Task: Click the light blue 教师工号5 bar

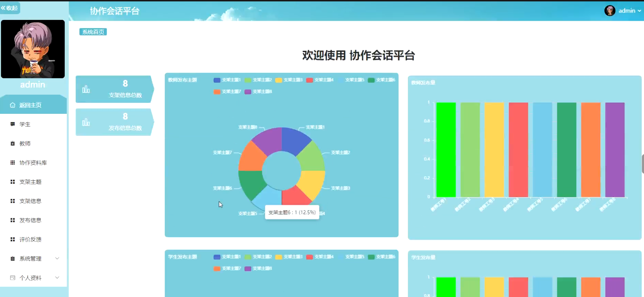Action: pos(543,150)
